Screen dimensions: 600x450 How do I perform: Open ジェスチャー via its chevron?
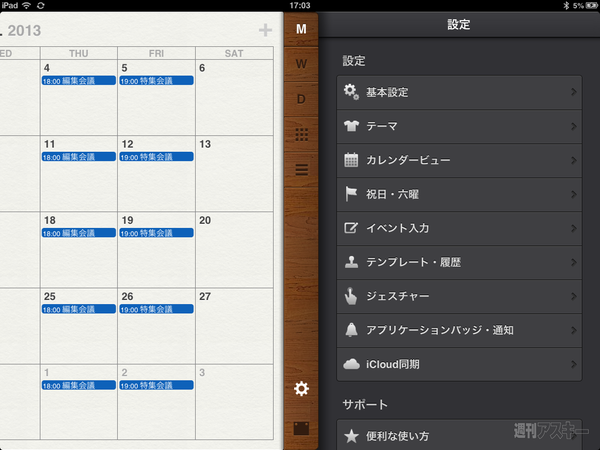coord(573,296)
